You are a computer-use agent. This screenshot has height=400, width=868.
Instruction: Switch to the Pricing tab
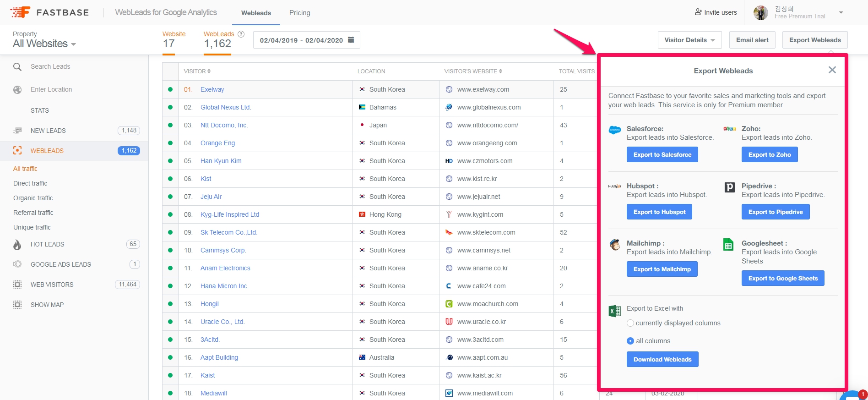click(299, 13)
